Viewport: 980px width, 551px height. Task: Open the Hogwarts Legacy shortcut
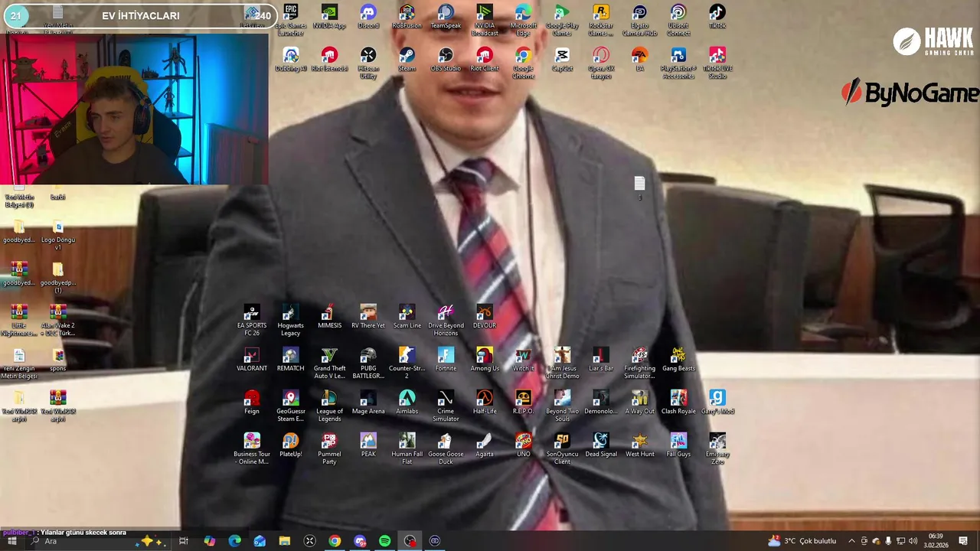290,321
